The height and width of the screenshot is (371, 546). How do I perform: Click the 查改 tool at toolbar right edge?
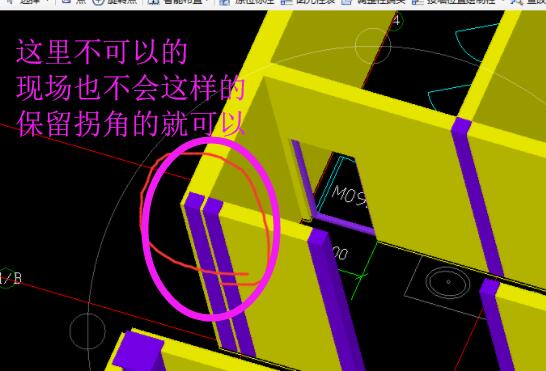(x=529, y=2)
